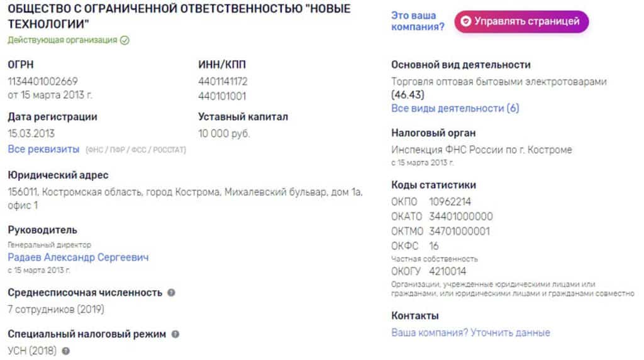Image resolution: width=644 pixels, height=360 pixels.
Task: Click the ОГРН number 1134401002669
Action: pos(43,81)
